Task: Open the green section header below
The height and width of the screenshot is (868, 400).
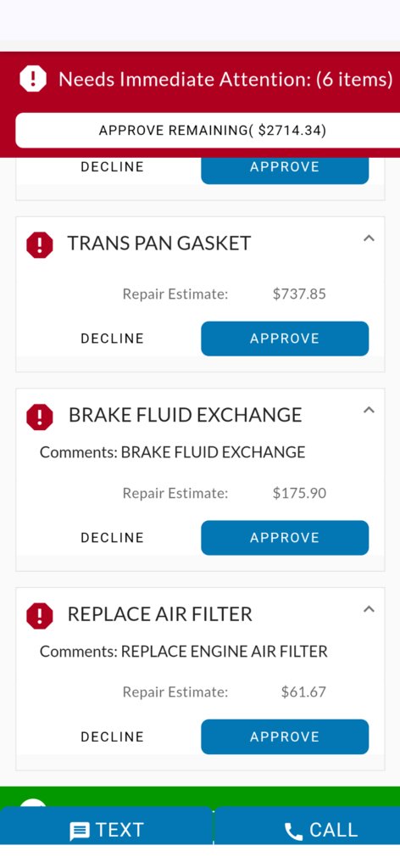Action: [x=200, y=797]
